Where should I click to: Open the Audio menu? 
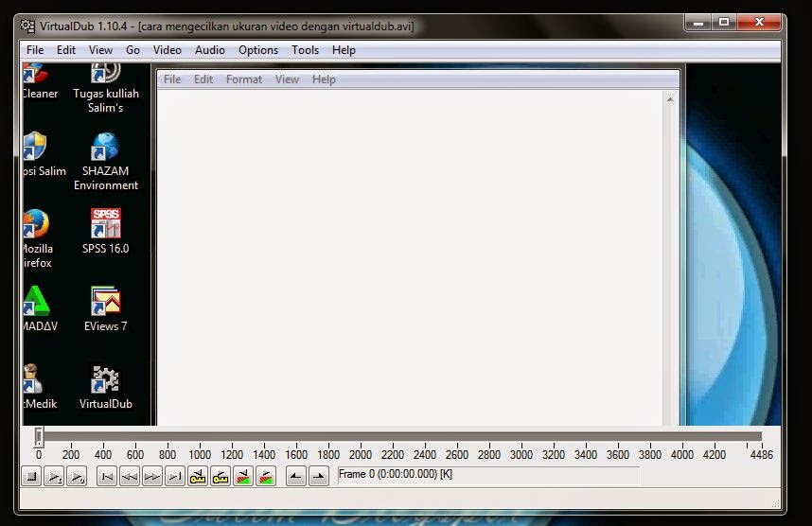click(x=210, y=50)
